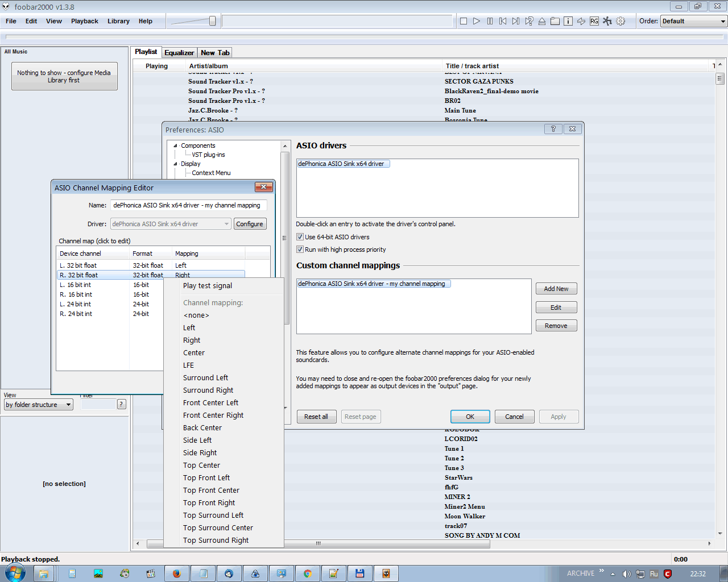Image resolution: width=728 pixels, height=582 pixels.
Task: Open the Playback menu
Action: coord(85,21)
